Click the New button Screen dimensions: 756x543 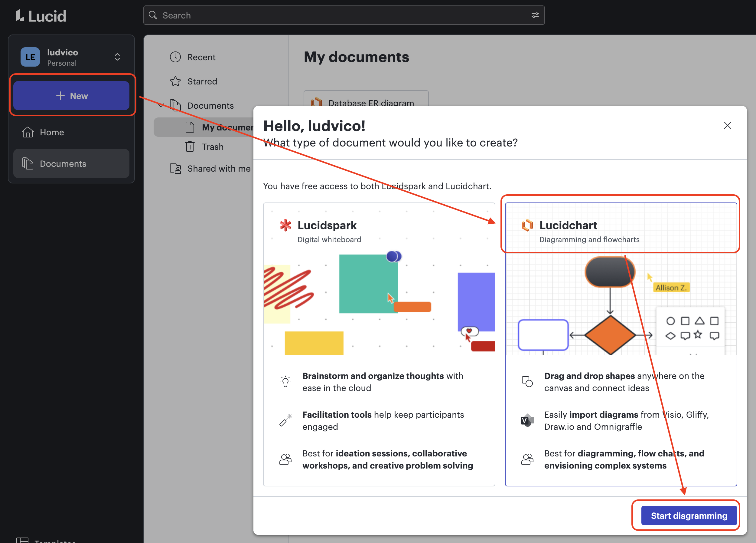(71, 96)
